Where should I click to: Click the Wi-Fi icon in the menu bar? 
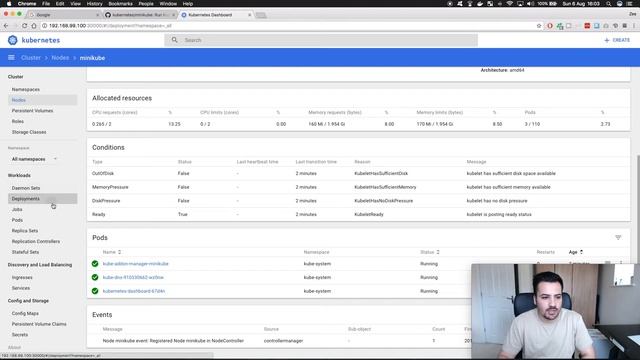point(509,4)
